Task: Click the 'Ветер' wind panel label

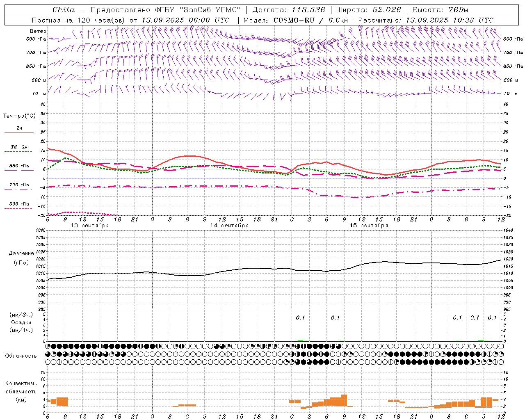Action: 38,31
